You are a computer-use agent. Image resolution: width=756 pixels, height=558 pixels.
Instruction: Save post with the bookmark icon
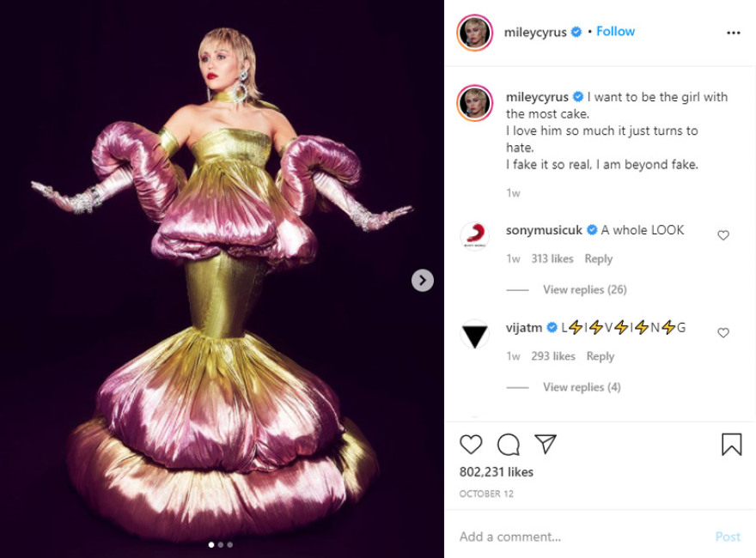(731, 444)
